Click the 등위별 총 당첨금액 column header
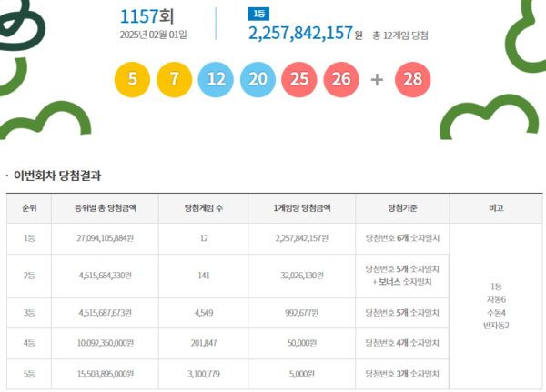Screen dimensions: 546x392 tap(106, 208)
